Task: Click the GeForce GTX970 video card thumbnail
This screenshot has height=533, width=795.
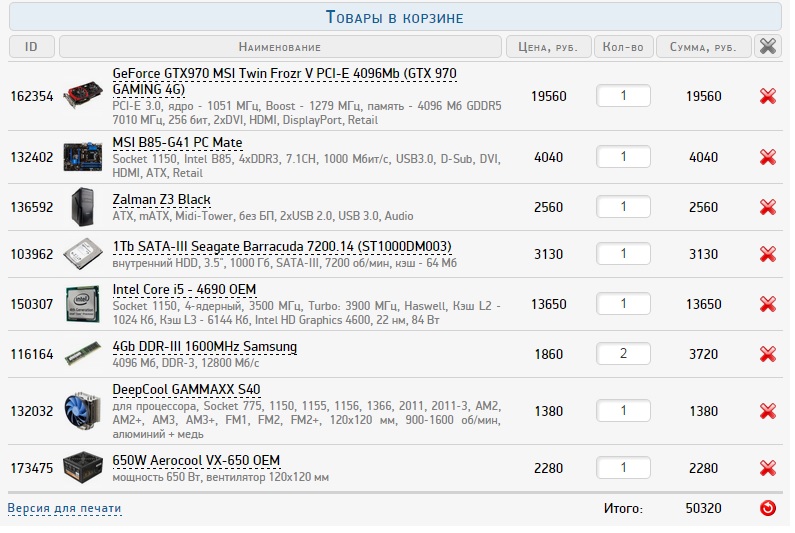Action: [83, 95]
